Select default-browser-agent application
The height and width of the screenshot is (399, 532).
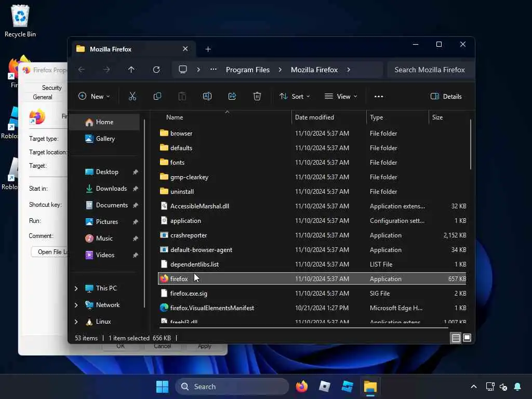coord(312,250)
